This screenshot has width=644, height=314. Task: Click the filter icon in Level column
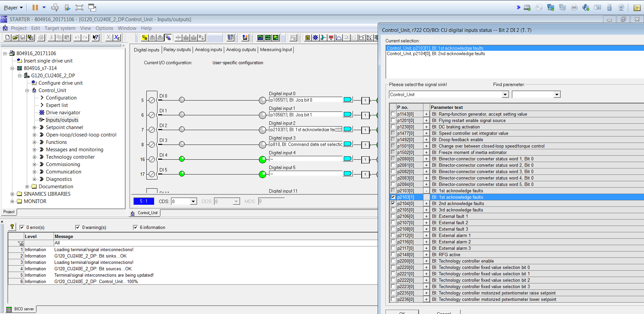[x=21, y=243]
